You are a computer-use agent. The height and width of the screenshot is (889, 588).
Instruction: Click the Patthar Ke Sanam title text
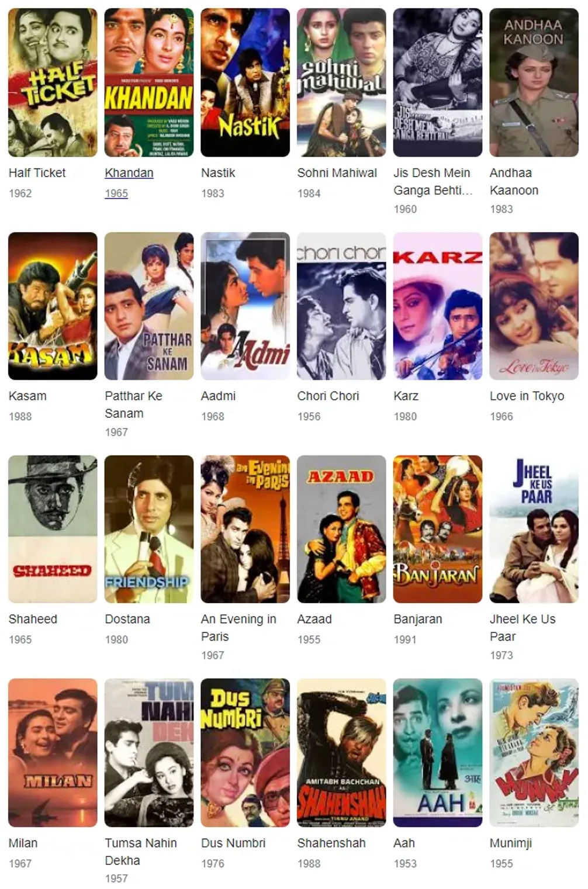tap(133, 404)
